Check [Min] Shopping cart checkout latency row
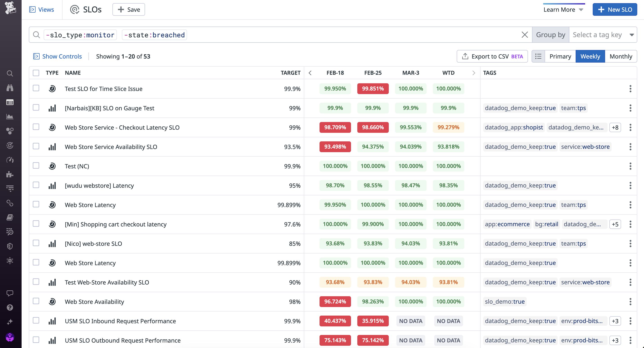644x348 pixels. coord(36,224)
